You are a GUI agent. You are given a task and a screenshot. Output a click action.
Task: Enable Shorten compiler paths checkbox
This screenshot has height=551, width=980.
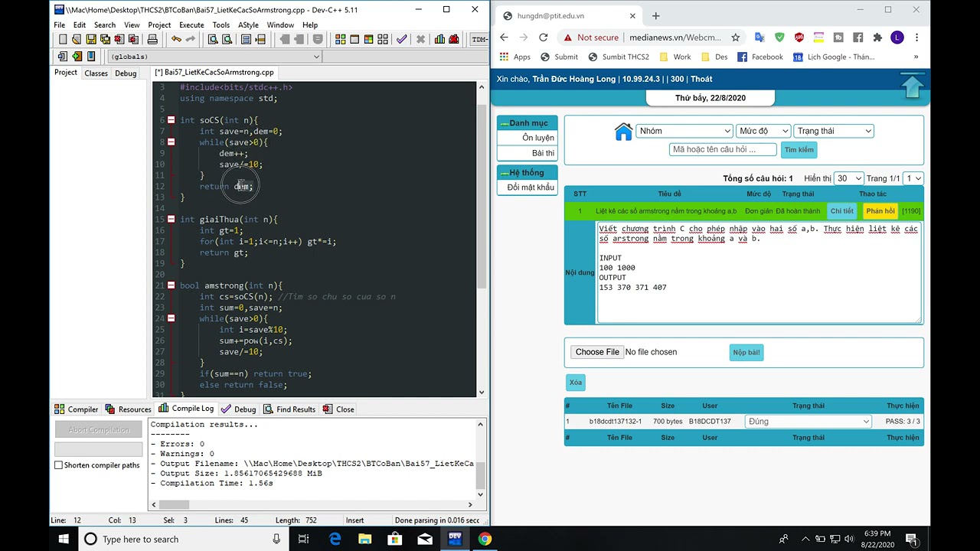tap(59, 465)
